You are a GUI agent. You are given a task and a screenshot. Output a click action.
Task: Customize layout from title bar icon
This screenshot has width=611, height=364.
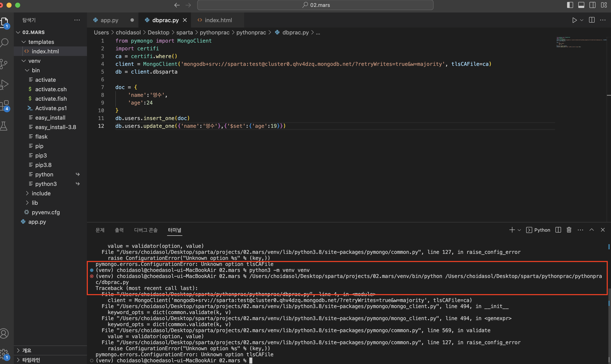(x=604, y=5)
